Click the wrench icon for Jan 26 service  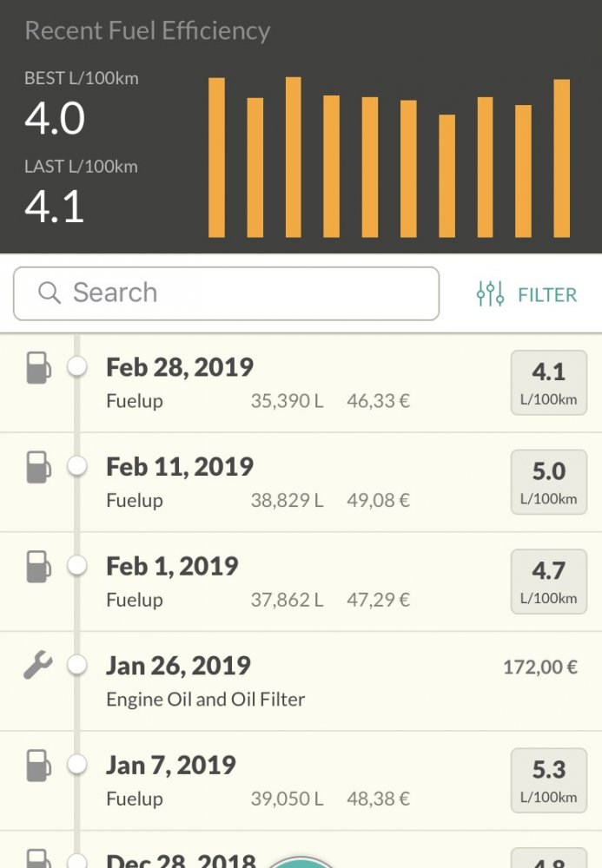coord(38,666)
